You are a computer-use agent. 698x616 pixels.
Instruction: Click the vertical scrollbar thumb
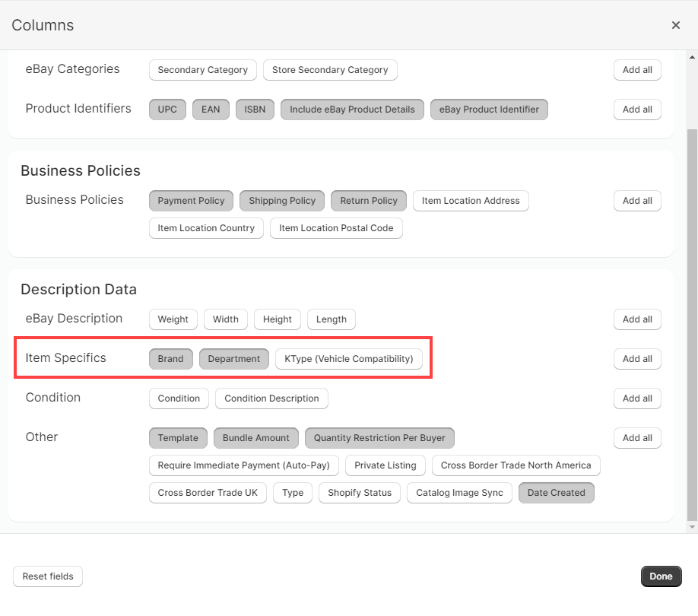[x=692, y=325]
